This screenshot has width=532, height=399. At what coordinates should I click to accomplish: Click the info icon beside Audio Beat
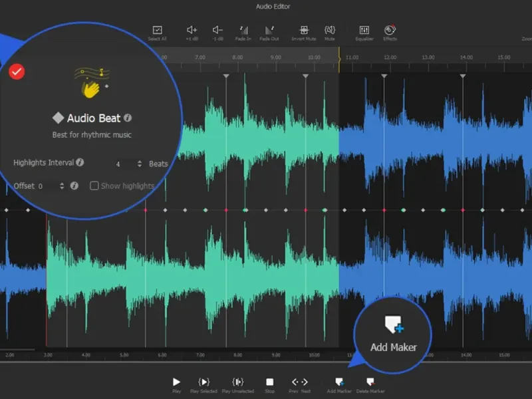[128, 118]
